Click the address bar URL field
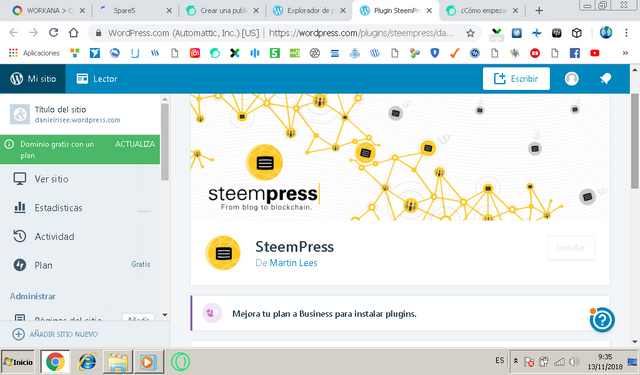Screen dimensions: 640x375 361,33
